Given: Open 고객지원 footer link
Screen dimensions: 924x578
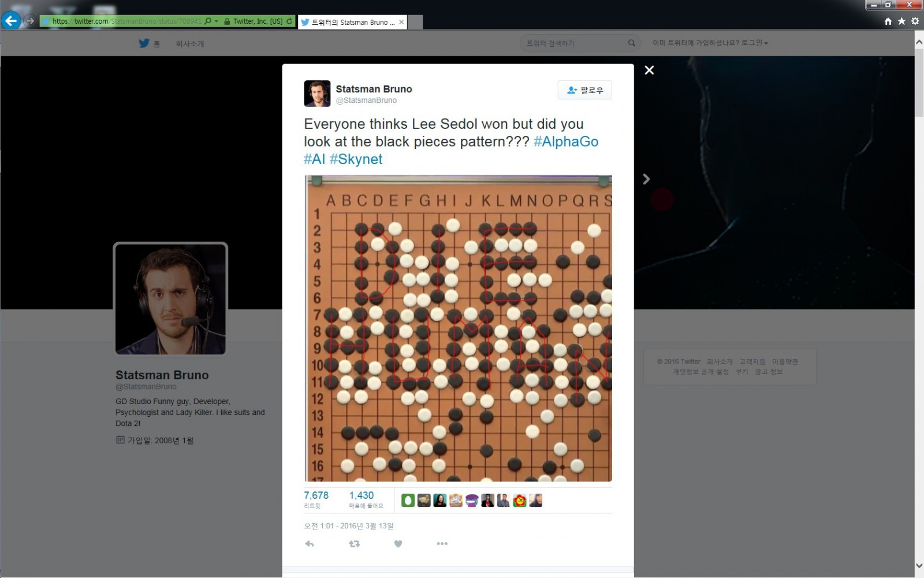Looking at the screenshot, I should [752, 362].
